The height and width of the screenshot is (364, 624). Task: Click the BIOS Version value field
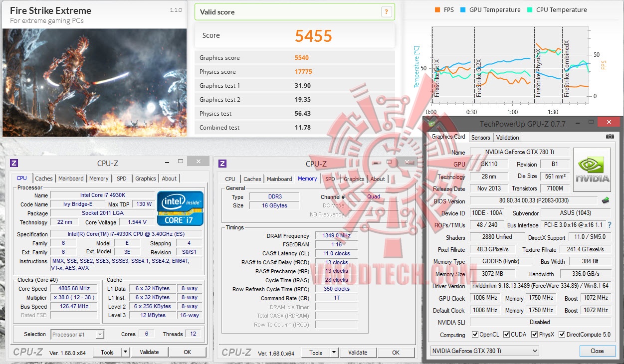click(x=534, y=200)
